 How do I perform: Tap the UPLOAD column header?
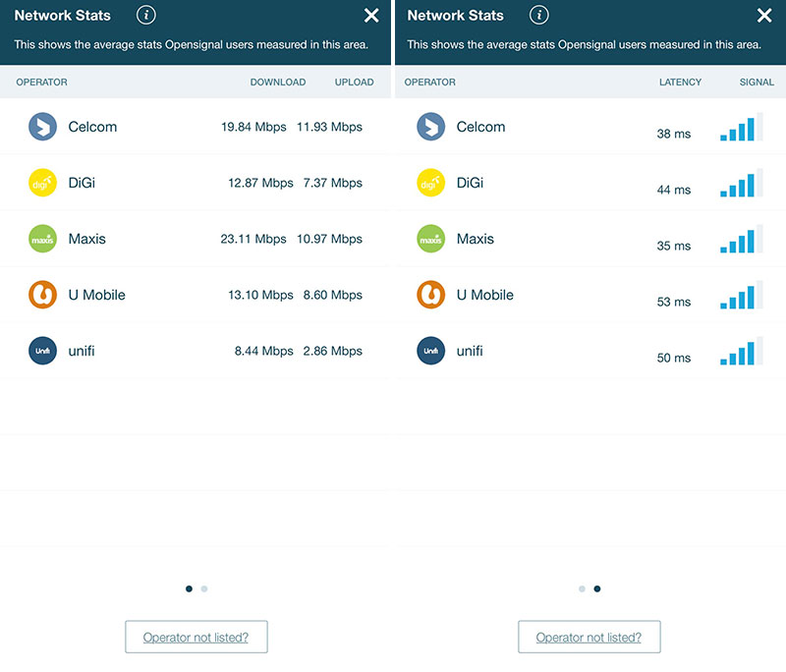coord(355,83)
